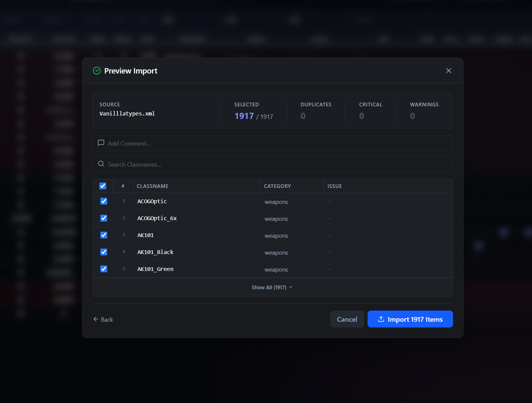Viewport: 532px width, 403px height.
Task: Click the DUPLICATES count value
Action: pos(303,116)
